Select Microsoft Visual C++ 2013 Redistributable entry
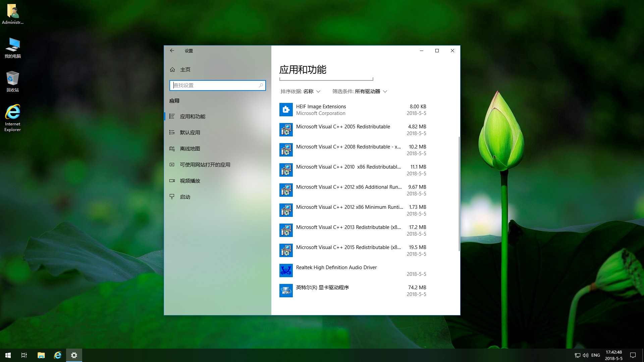Screen dimensions: 644x362 (353, 230)
